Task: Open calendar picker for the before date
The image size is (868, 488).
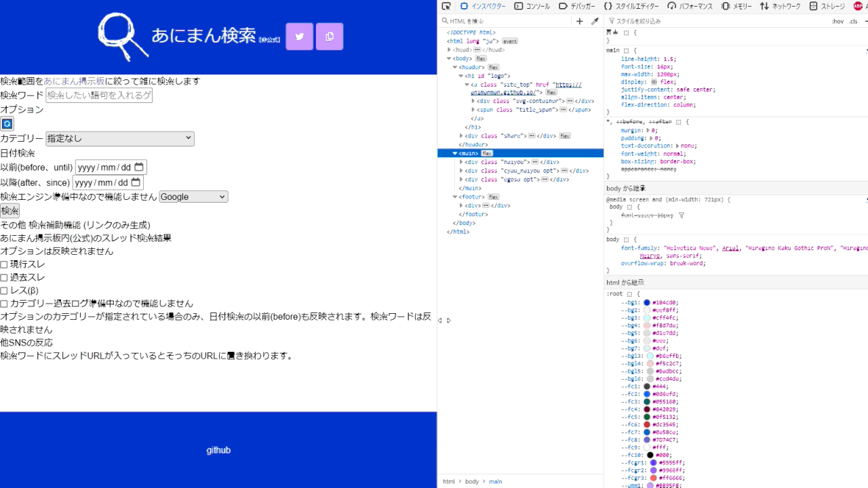Action: (139, 167)
